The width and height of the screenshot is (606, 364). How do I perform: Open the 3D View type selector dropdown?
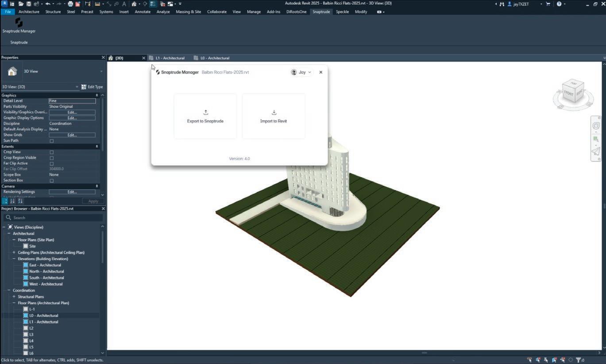[101, 71]
